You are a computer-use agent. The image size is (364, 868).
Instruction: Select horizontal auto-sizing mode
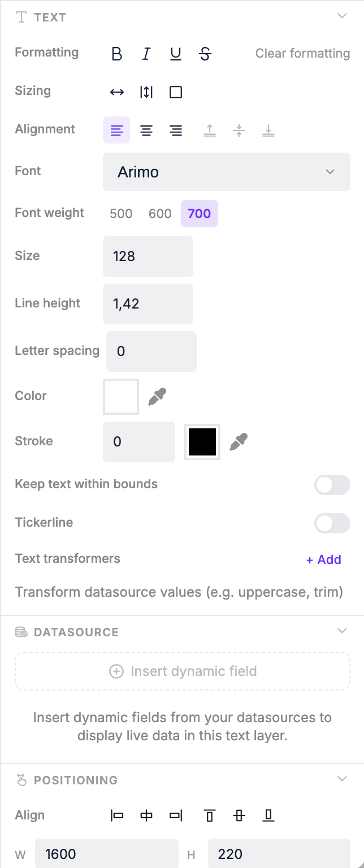pos(116,92)
